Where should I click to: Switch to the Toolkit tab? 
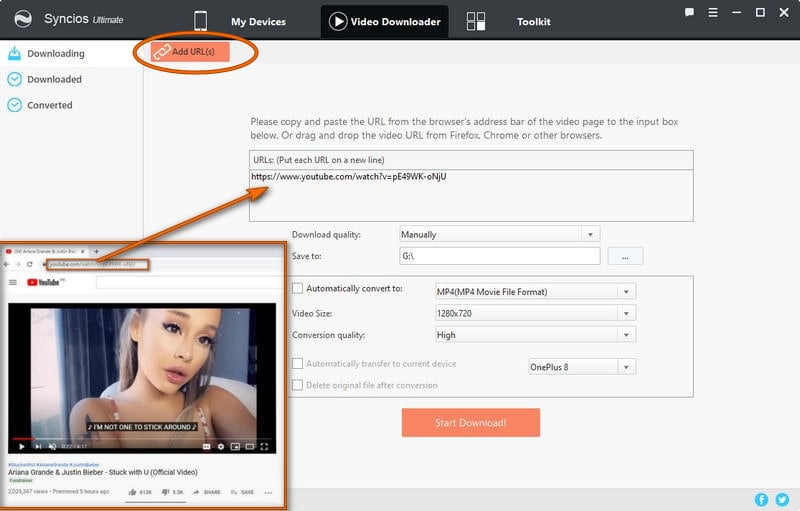click(533, 22)
